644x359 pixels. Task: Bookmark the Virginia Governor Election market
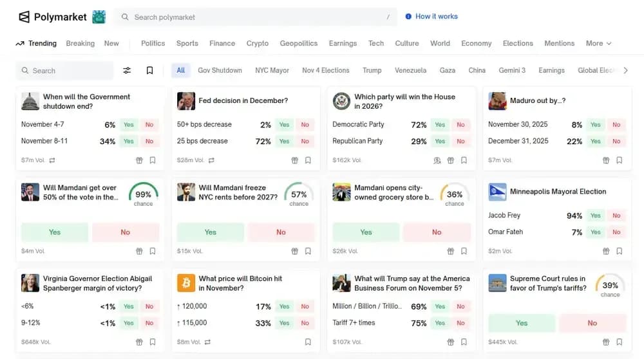[153, 342]
